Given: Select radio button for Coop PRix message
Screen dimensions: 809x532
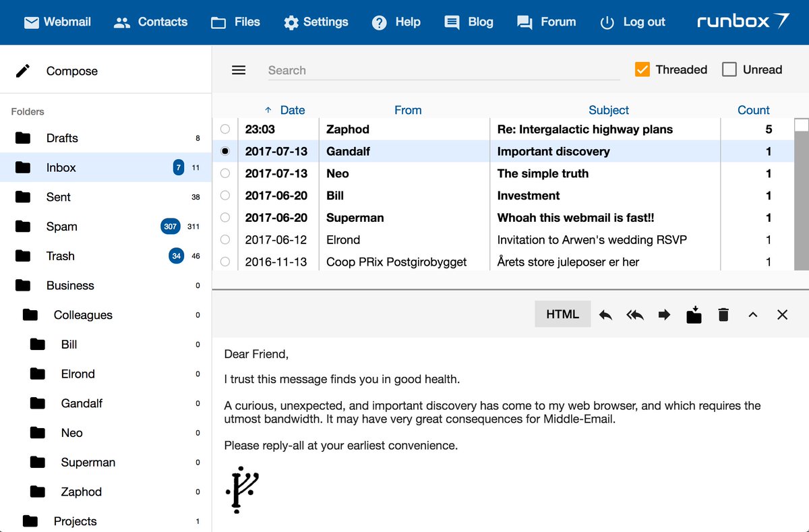Looking at the screenshot, I should coord(225,262).
